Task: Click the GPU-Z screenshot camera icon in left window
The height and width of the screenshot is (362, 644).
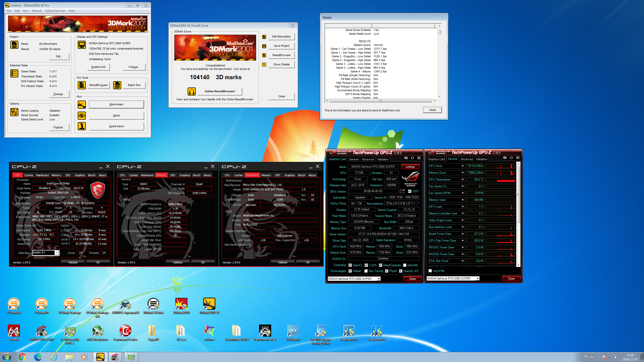Action: [x=406, y=158]
